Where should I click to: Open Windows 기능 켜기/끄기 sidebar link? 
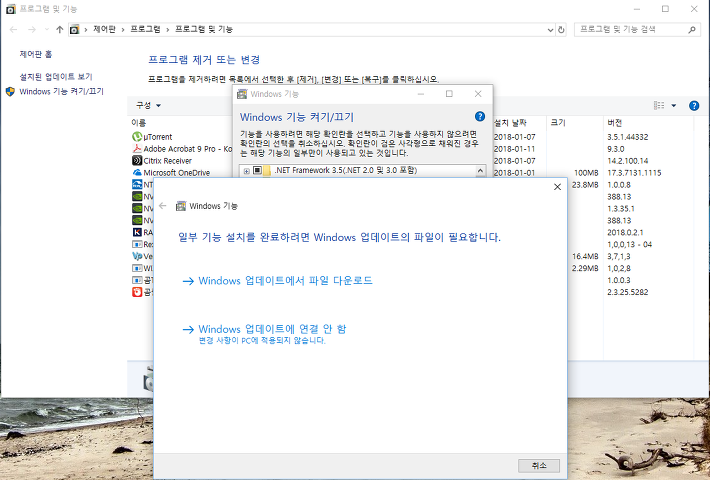point(62,91)
